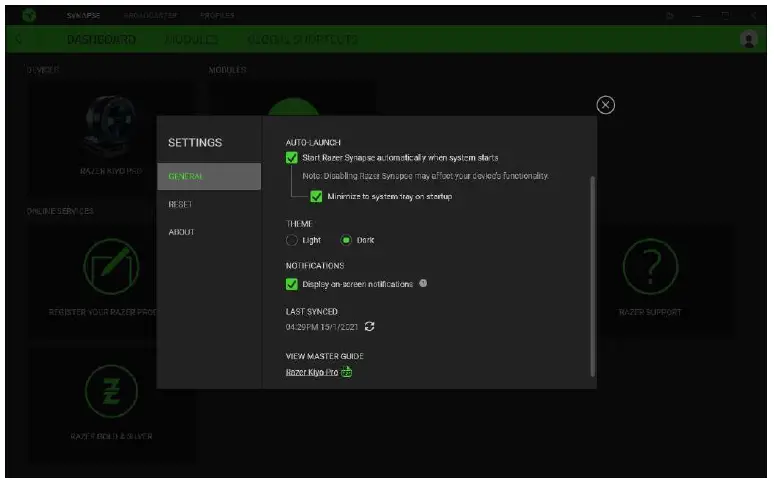Click the info icon beside on-screen notifications

pyautogui.click(x=423, y=284)
